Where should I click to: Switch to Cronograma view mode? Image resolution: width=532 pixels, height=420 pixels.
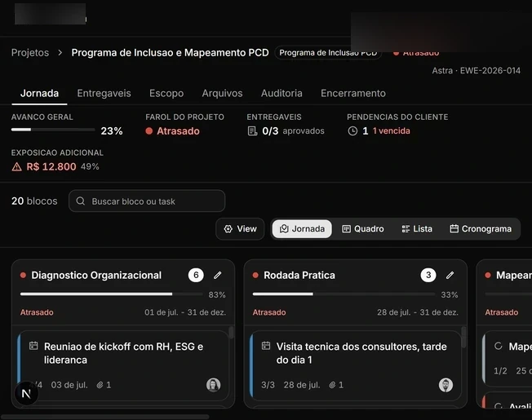click(481, 229)
